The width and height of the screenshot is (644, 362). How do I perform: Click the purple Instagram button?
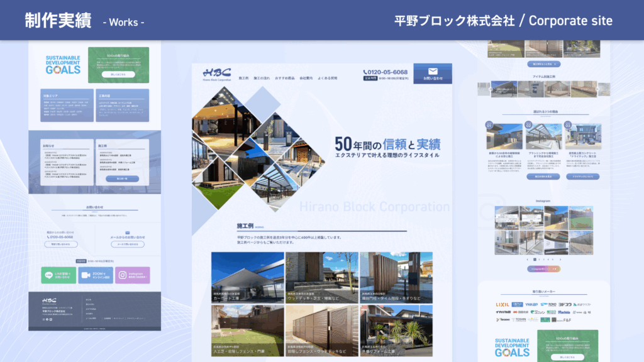tap(132, 275)
